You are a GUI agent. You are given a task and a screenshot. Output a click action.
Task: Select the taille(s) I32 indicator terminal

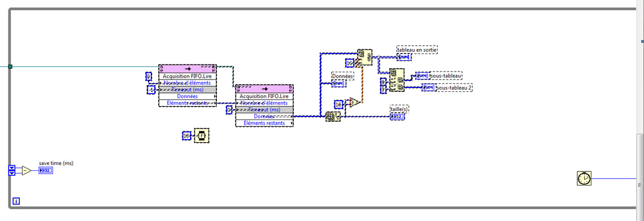(397, 117)
